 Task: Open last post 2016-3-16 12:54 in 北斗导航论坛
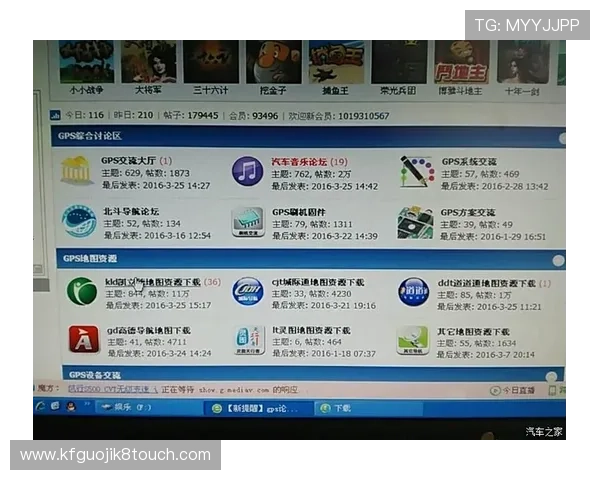coord(178,235)
